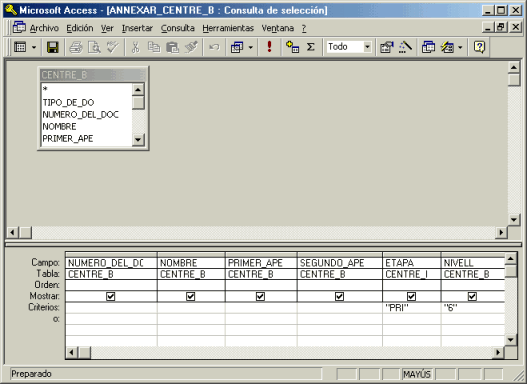Image resolution: width=527 pixels, height=384 pixels.
Task: Click the Totals sigma icon
Action: (311, 47)
